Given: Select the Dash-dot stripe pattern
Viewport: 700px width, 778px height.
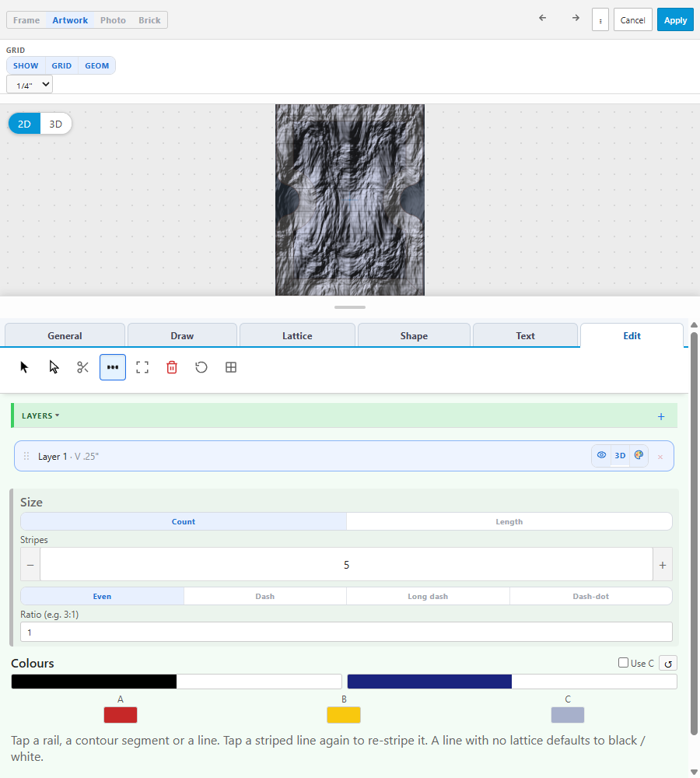Looking at the screenshot, I should (x=590, y=597).
